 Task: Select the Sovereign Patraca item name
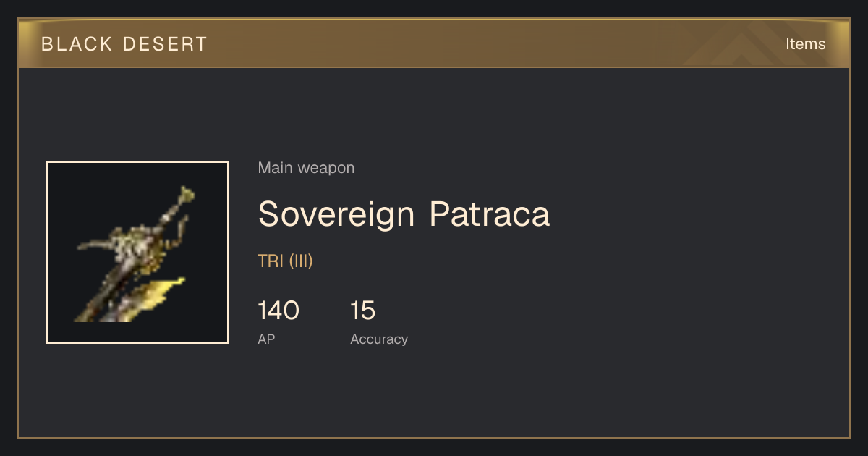[404, 214]
